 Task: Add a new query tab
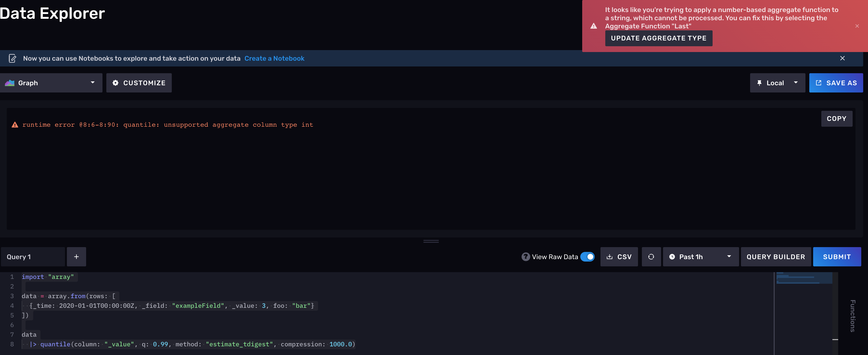click(x=77, y=257)
